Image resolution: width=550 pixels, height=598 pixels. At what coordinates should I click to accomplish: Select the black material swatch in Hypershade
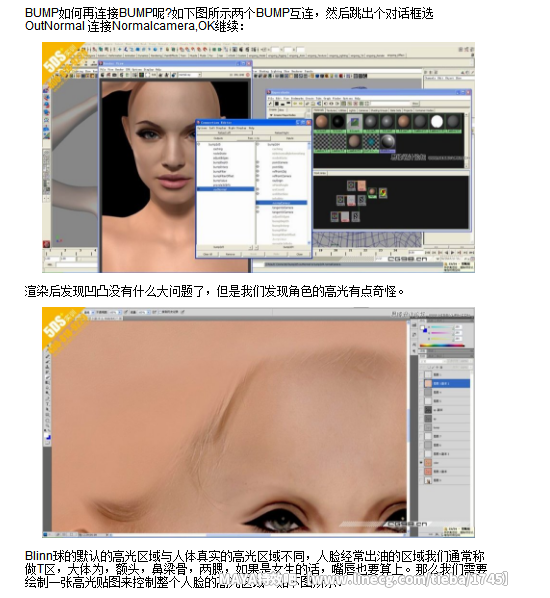click(x=338, y=122)
